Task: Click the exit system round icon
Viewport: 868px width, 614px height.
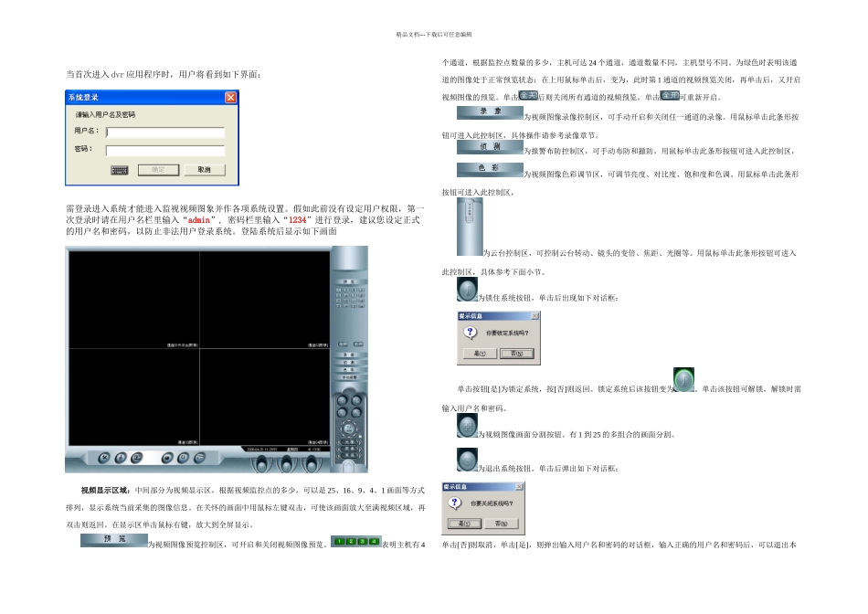Action: click(x=467, y=460)
